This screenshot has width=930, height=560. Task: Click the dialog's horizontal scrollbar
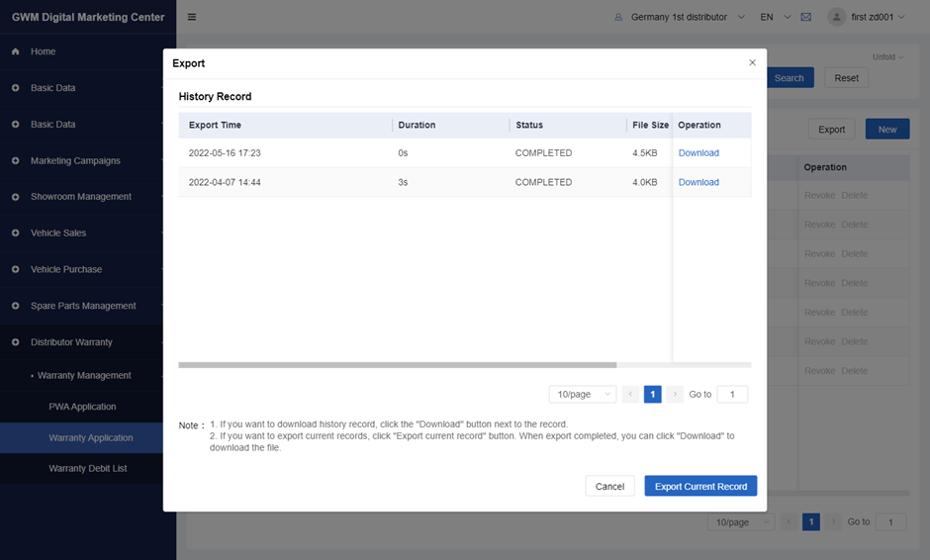point(398,365)
